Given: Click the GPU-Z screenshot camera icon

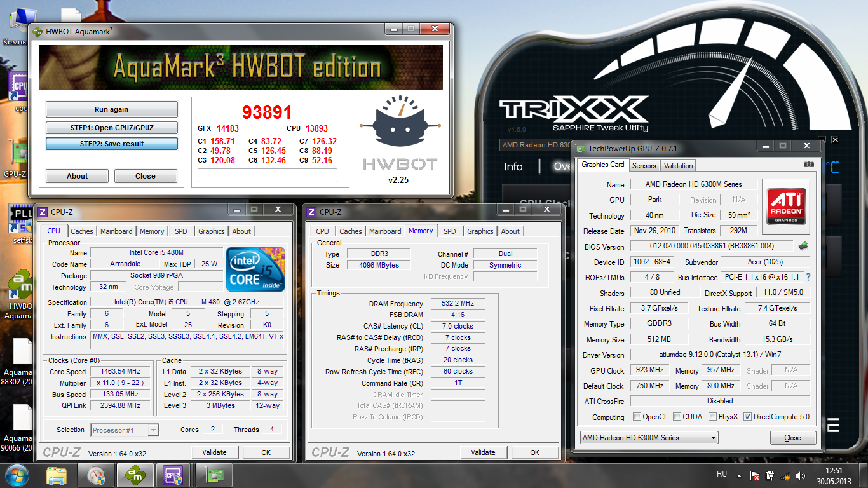Looking at the screenshot, I should (808, 165).
